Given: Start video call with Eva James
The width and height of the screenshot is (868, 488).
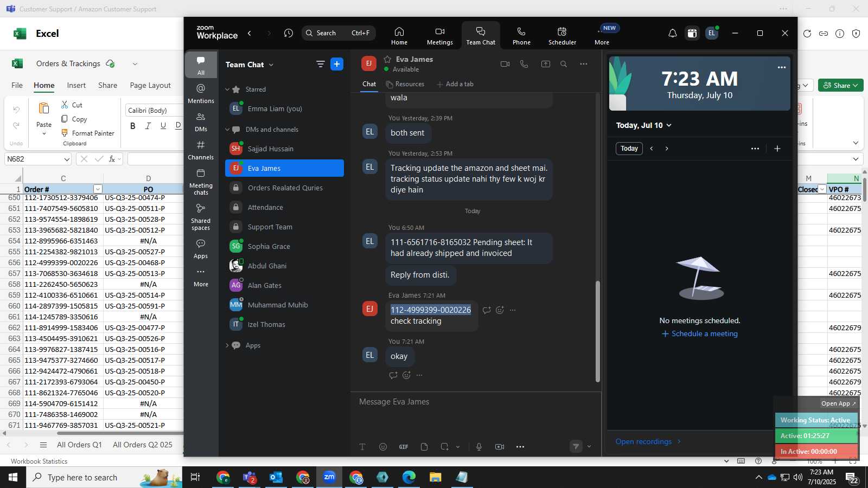Looking at the screenshot, I should 505,64.
